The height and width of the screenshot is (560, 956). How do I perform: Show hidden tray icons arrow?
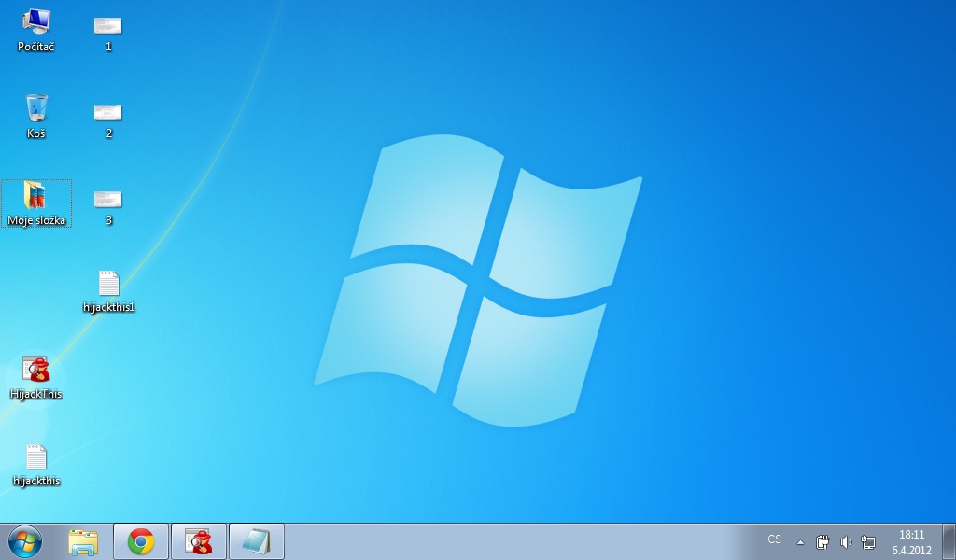pyautogui.click(x=800, y=541)
